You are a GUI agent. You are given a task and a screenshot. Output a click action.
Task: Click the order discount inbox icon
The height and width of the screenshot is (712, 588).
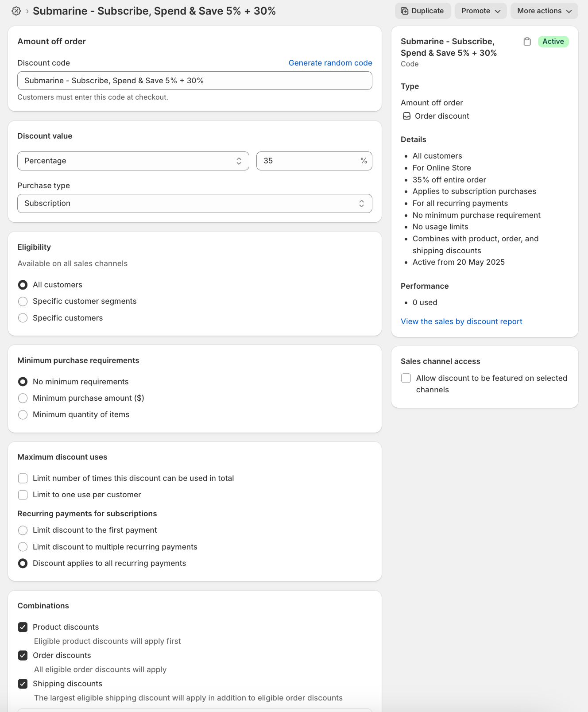[406, 116]
